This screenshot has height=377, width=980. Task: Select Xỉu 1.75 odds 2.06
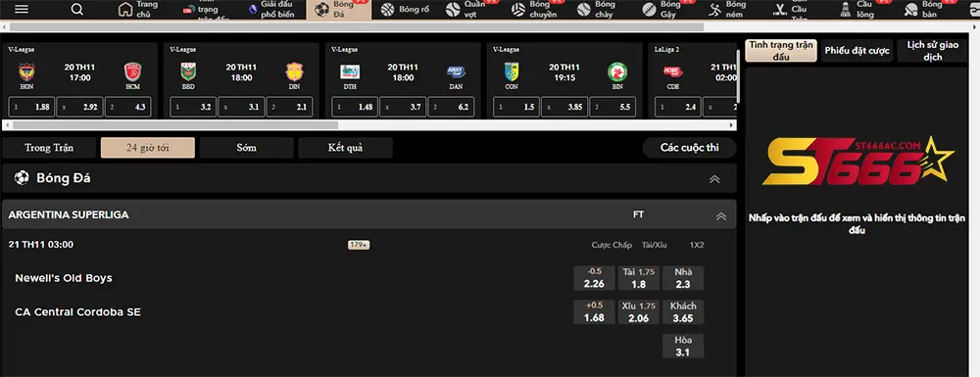click(x=639, y=312)
